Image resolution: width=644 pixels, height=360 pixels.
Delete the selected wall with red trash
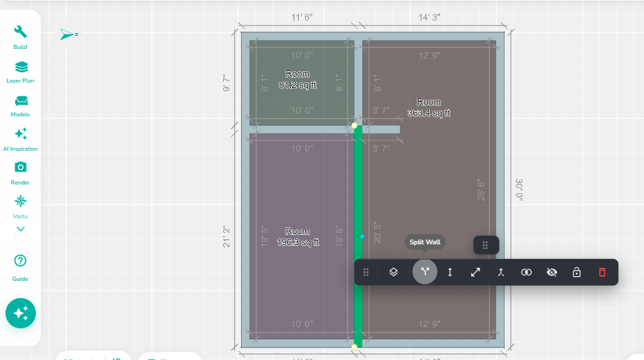pos(602,272)
